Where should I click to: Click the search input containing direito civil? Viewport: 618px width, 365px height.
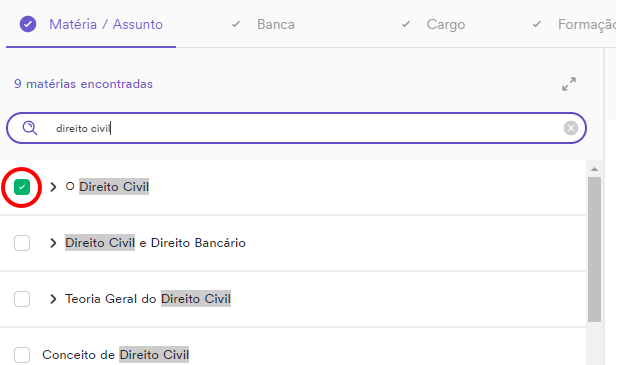pyautogui.click(x=296, y=128)
